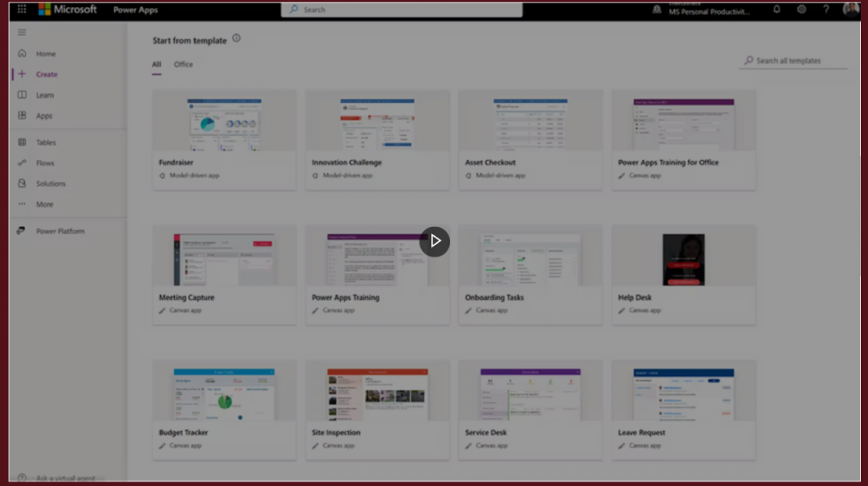The height and width of the screenshot is (486, 868).
Task: Open the environment selector MS Personal Productivity
Action: [709, 11]
